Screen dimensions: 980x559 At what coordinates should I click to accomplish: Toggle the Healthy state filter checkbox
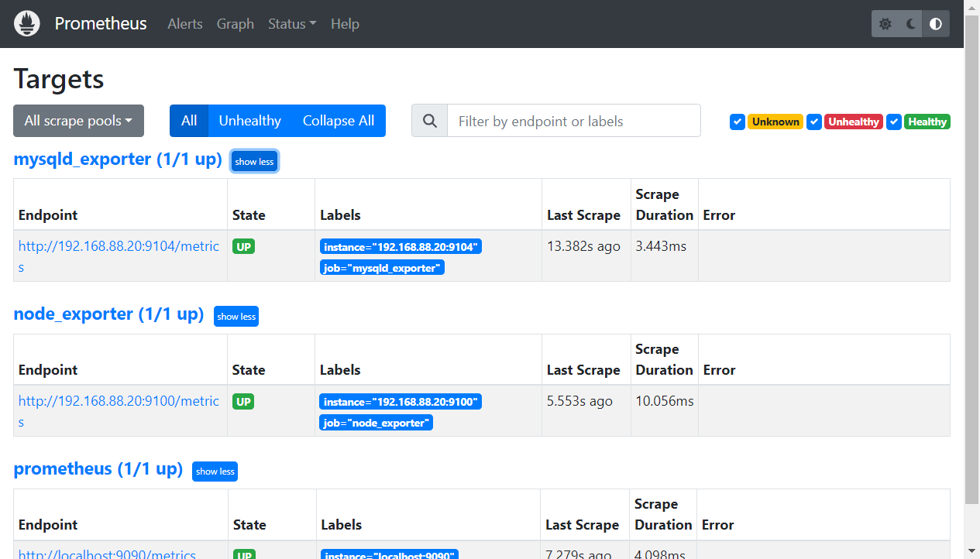click(x=894, y=122)
